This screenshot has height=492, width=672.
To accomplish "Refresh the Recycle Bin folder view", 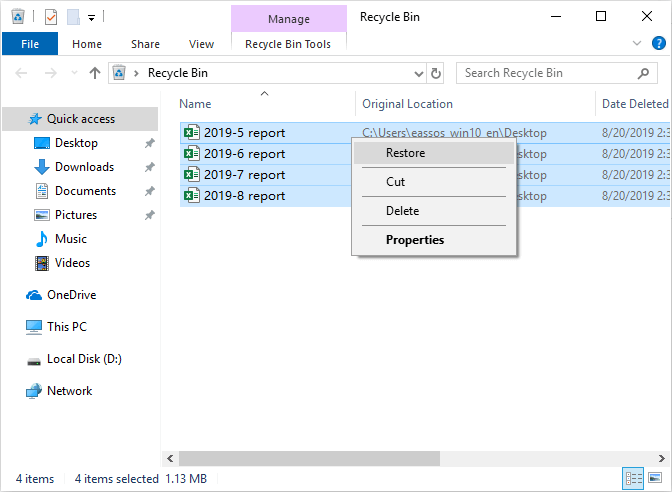I will click(x=436, y=73).
